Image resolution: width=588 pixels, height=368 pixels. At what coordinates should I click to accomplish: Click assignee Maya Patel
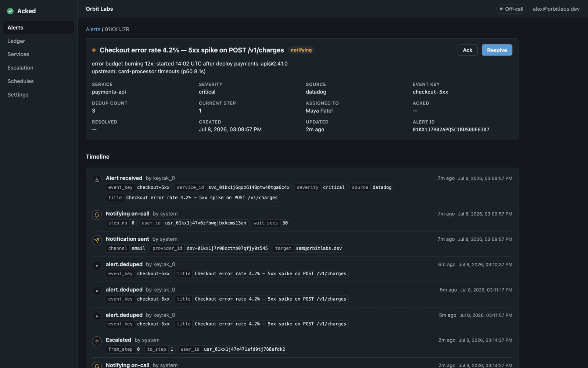pyautogui.click(x=319, y=111)
